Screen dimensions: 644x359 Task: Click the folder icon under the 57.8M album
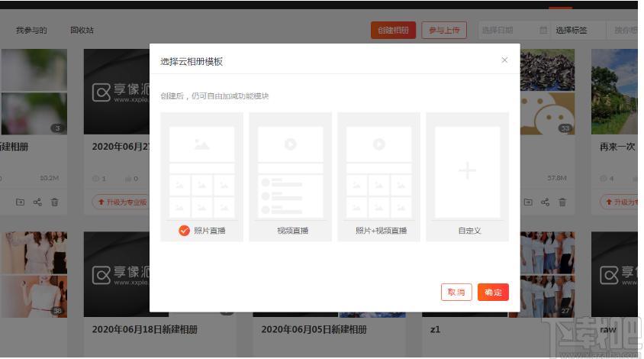pyautogui.click(x=528, y=202)
